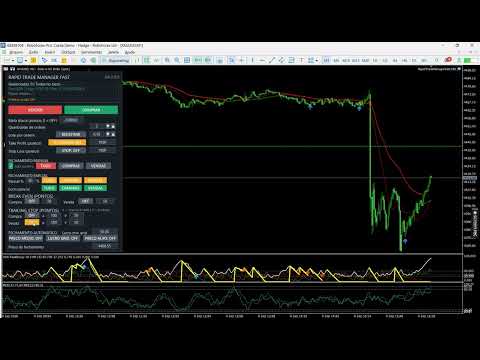
Task: Tick the Fechamento Manual confirm checkbox
Action: [x=11, y=166]
